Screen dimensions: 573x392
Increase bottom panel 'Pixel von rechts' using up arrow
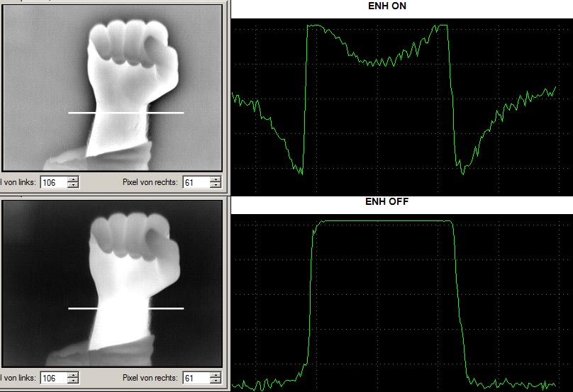215,375
